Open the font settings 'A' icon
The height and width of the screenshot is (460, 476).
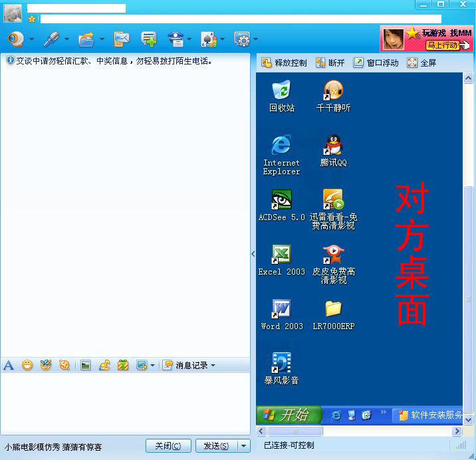point(9,365)
